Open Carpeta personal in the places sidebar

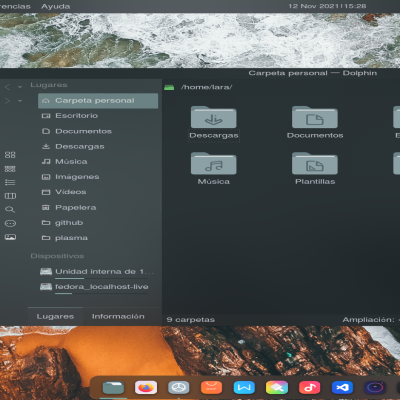pos(98,101)
